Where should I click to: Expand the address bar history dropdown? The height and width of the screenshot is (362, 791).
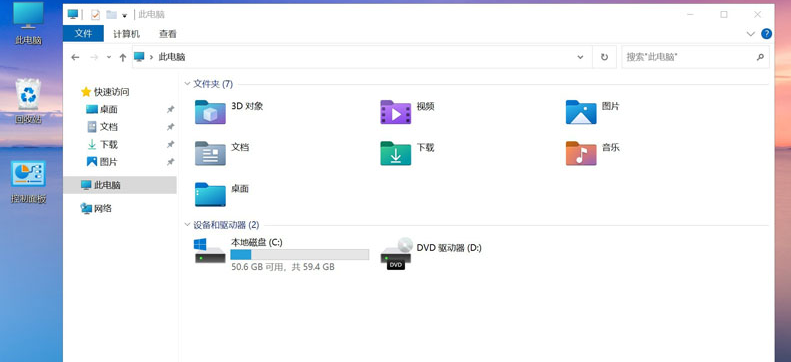click(580, 57)
